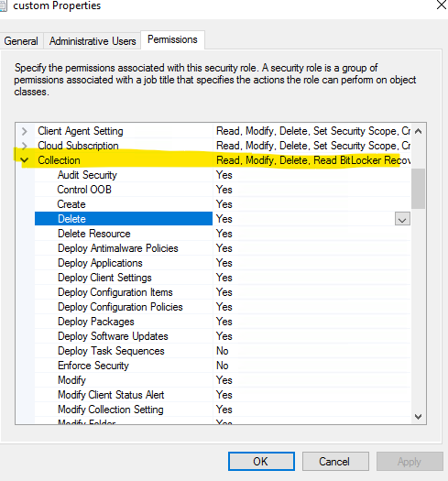
Task: Select the Permissions tab
Action: click(172, 39)
